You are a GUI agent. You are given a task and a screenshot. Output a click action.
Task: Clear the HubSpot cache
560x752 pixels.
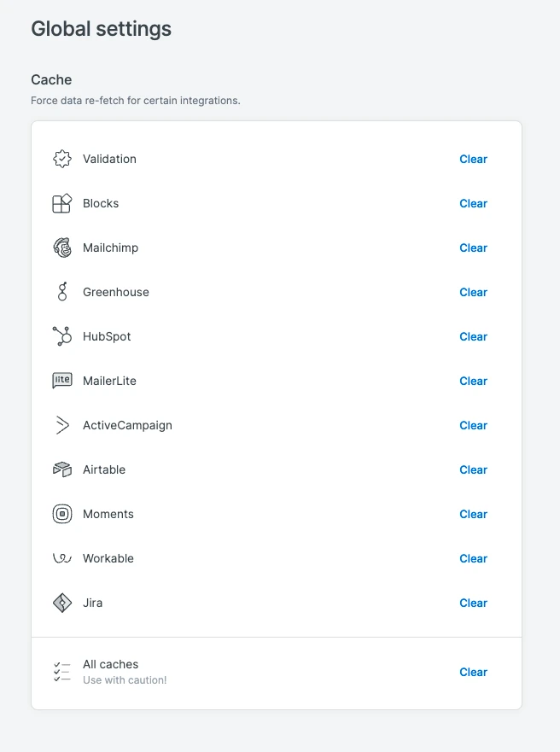coord(473,336)
